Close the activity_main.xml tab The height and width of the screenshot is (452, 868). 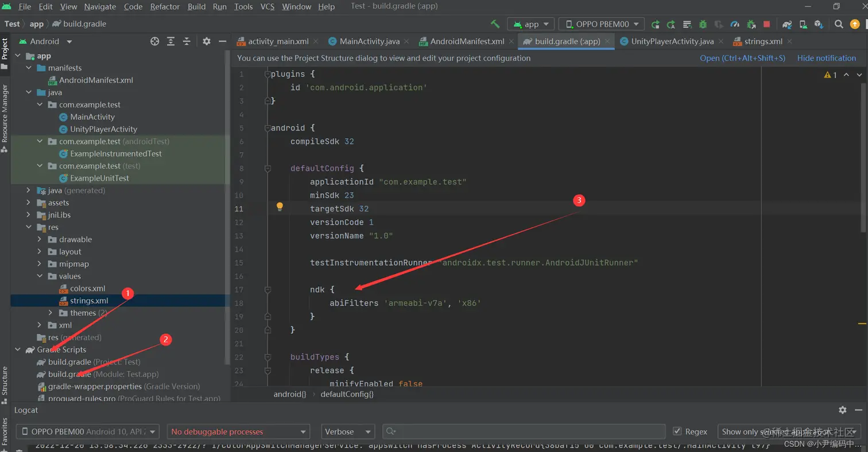(317, 41)
